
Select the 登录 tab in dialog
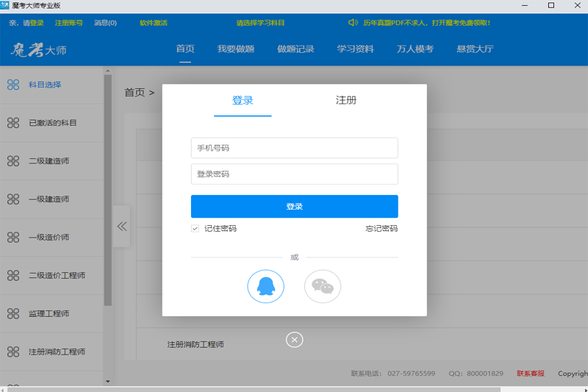tap(243, 101)
